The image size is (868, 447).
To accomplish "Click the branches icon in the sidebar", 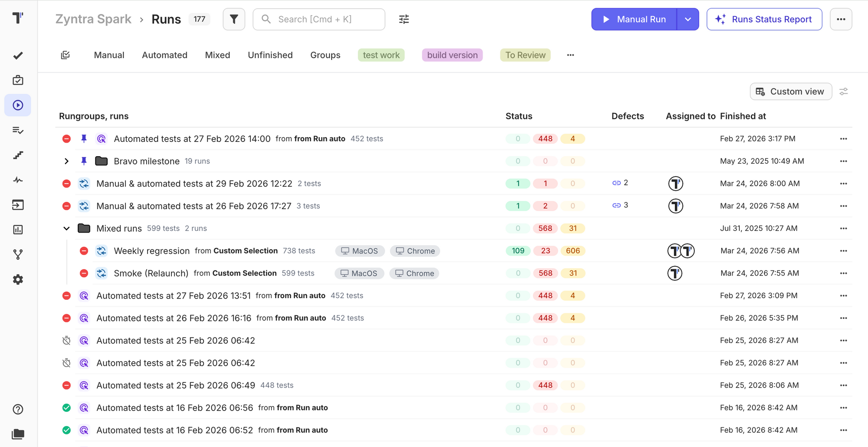I will click(17, 255).
